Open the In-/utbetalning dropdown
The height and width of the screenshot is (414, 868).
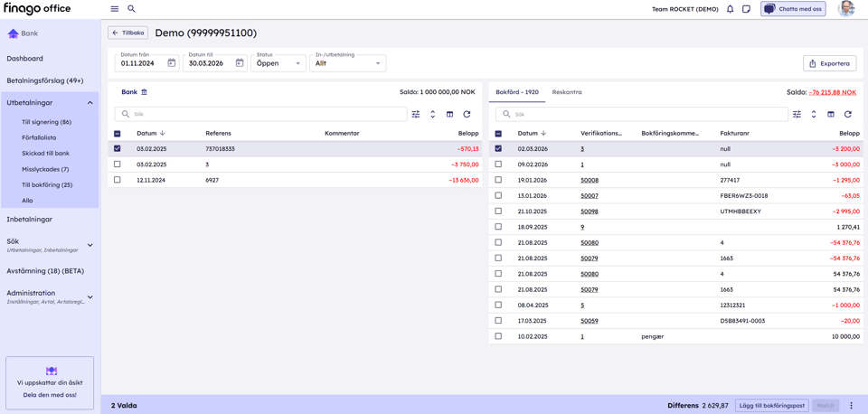(x=347, y=63)
